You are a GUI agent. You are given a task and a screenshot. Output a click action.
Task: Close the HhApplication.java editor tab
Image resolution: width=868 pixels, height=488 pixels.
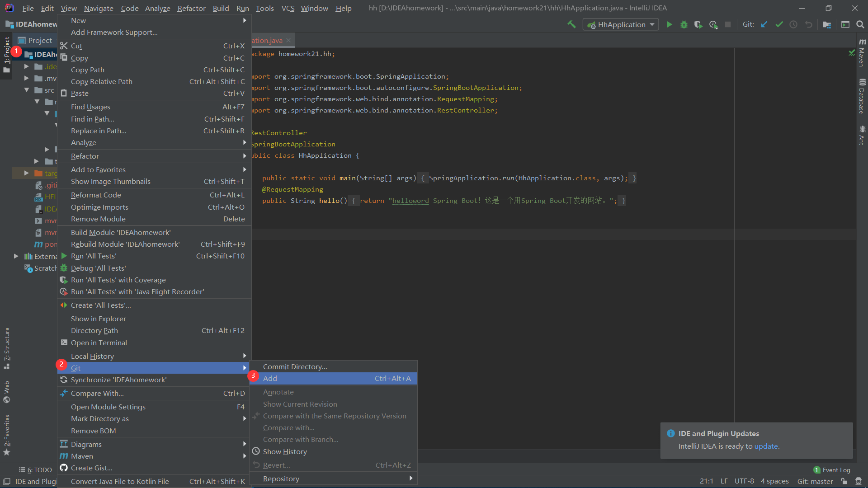click(x=288, y=40)
